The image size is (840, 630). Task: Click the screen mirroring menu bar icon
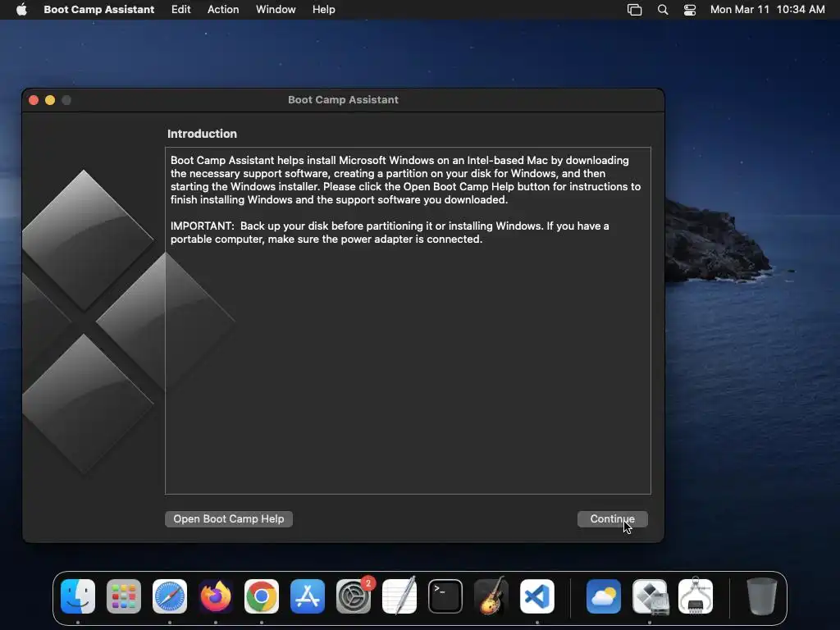[634, 10]
